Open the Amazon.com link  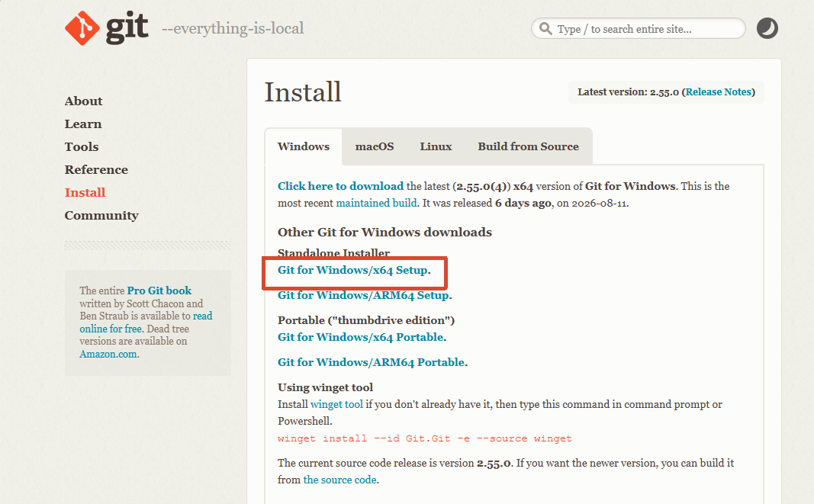pos(108,354)
